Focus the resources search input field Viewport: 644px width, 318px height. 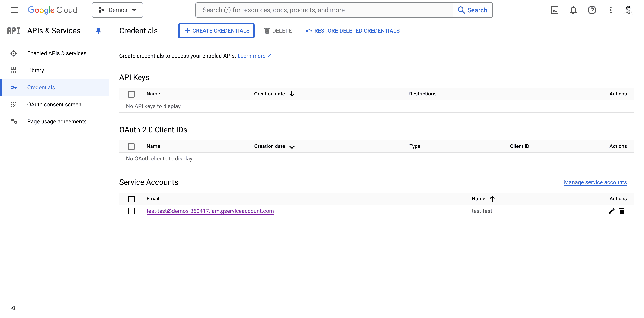point(324,10)
